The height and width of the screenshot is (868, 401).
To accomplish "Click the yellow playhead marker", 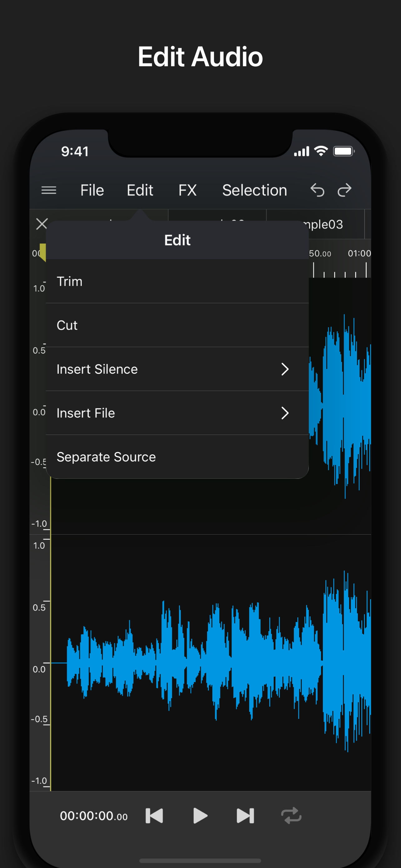I will 42,252.
